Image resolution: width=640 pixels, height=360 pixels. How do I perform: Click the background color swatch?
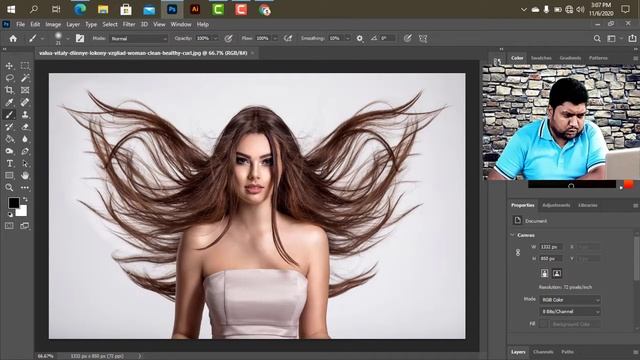(x=22, y=211)
